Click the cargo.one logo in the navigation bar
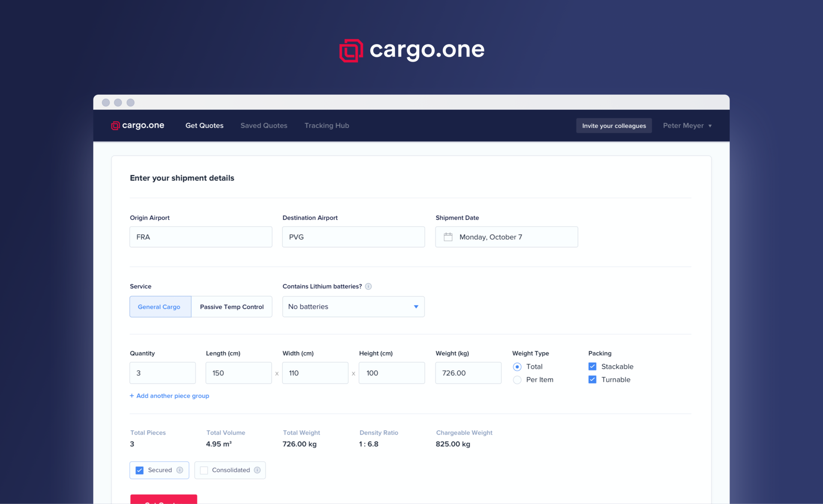The image size is (823, 504). coord(137,125)
